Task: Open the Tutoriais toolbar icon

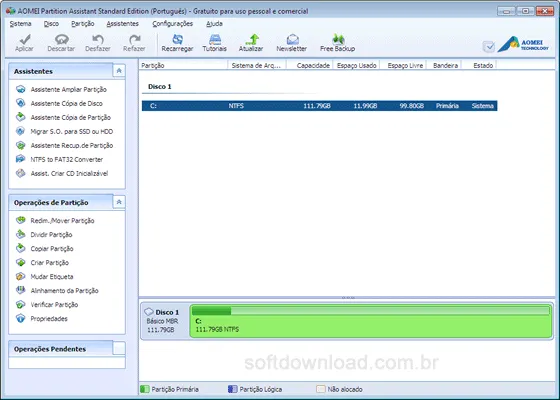Action: click(x=215, y=39)
